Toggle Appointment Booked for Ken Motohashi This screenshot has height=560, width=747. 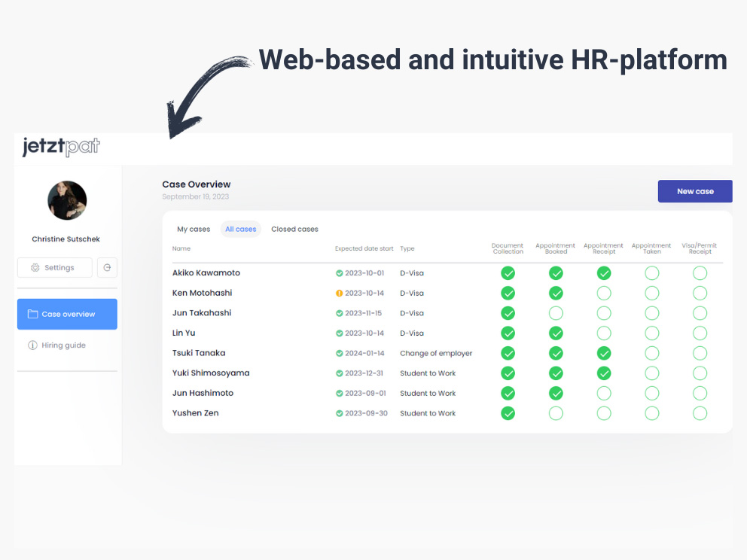coord(556,293)
